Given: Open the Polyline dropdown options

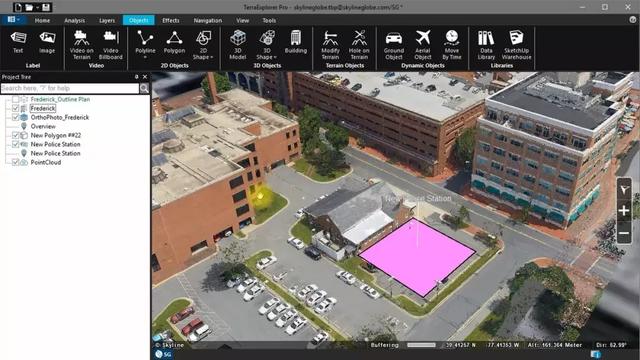Looking at the screenshot, I should [x=145, y=58].
